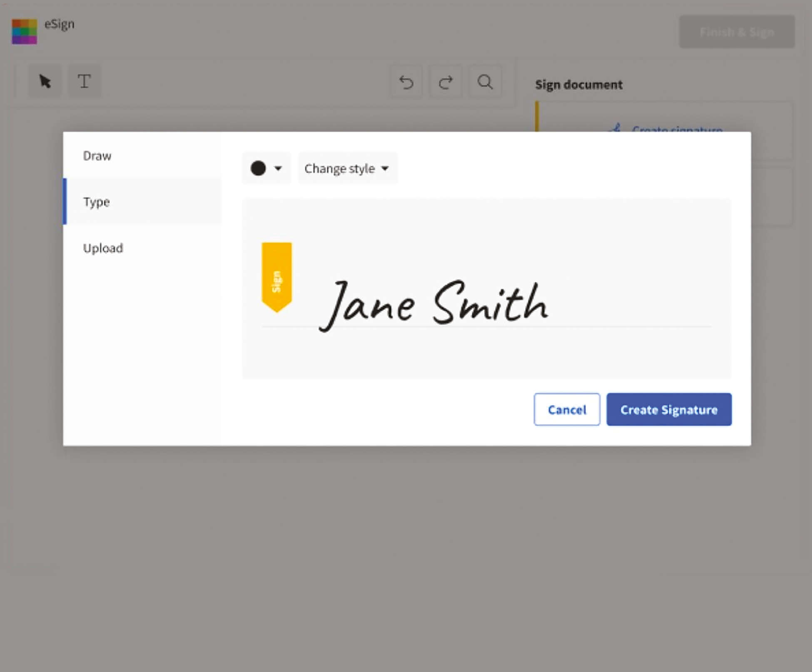Image resolution: width=812 pixels, height=672 pixels.
Task: Click the Create Signature button
Action: (669, 410)
